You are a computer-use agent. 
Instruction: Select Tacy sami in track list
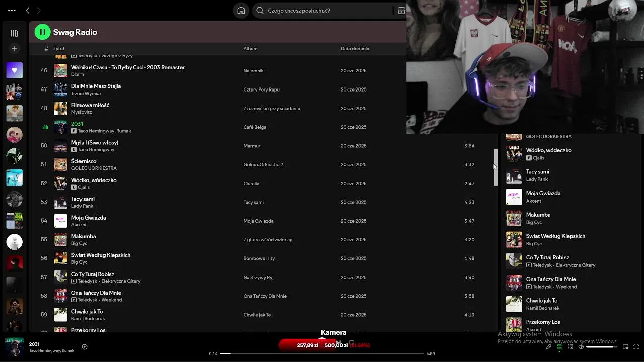click(x=83, y=199)
